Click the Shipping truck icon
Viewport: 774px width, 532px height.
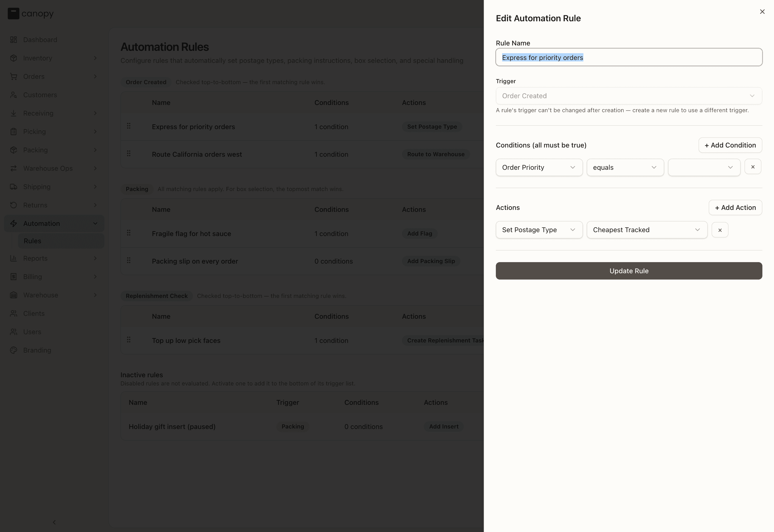pyautogui.click(x=14, y=187)
